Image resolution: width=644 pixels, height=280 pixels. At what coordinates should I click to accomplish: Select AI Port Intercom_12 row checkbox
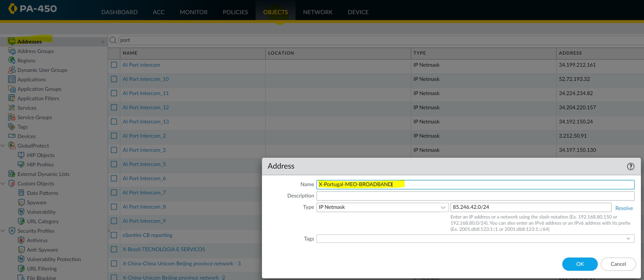coord(114,107)
